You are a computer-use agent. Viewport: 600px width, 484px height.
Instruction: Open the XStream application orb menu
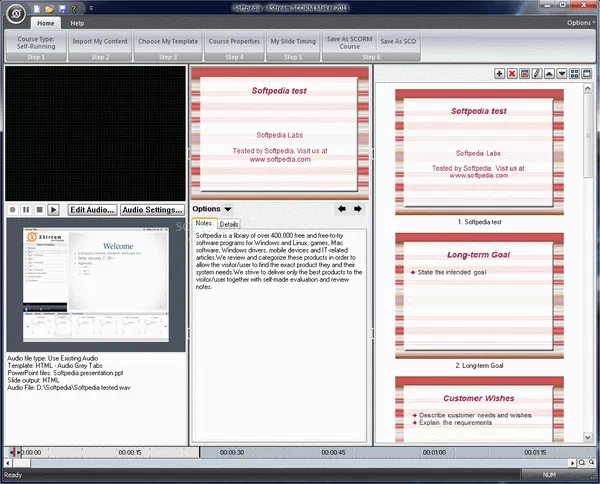(x=16, y=14)
